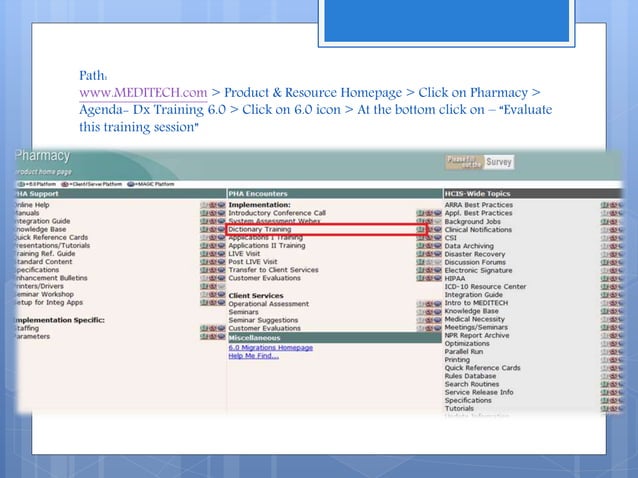
Task: Click the Help Me Find... link
Action: [253, 356]
